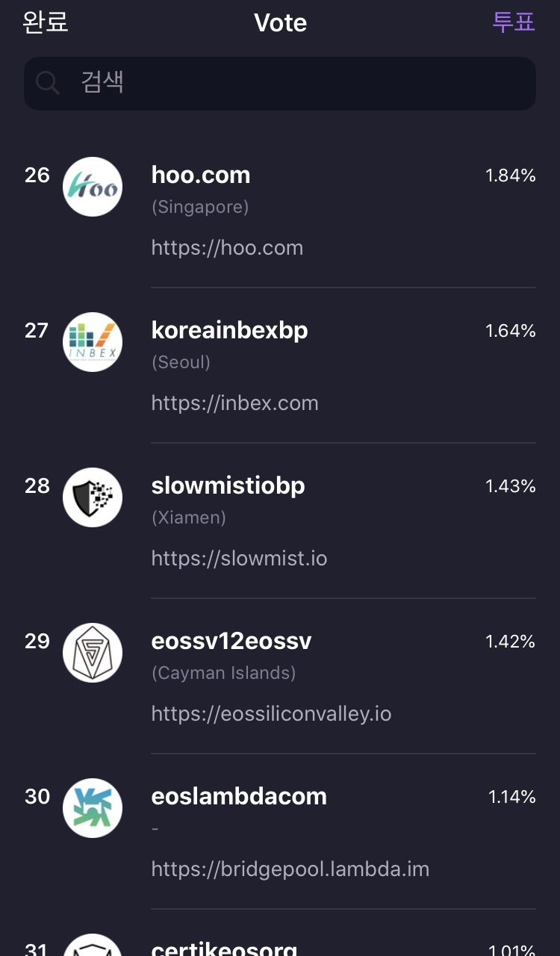Open the https://slowmist.io link

(x=239, y=559)
